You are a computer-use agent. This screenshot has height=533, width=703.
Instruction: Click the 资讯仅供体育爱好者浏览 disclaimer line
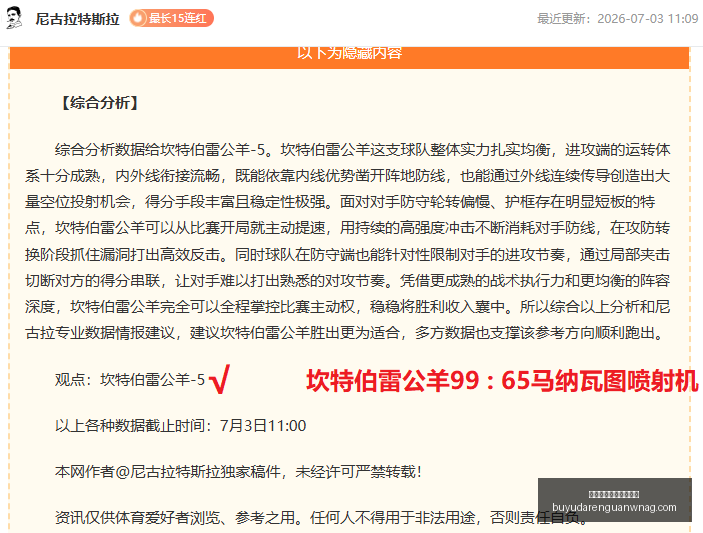tap(321, 518)
